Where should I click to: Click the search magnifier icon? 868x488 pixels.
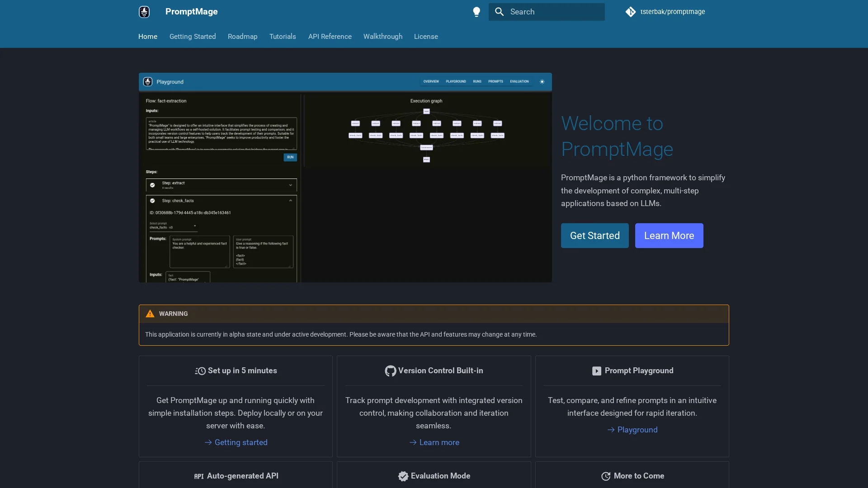coord(499,12)
